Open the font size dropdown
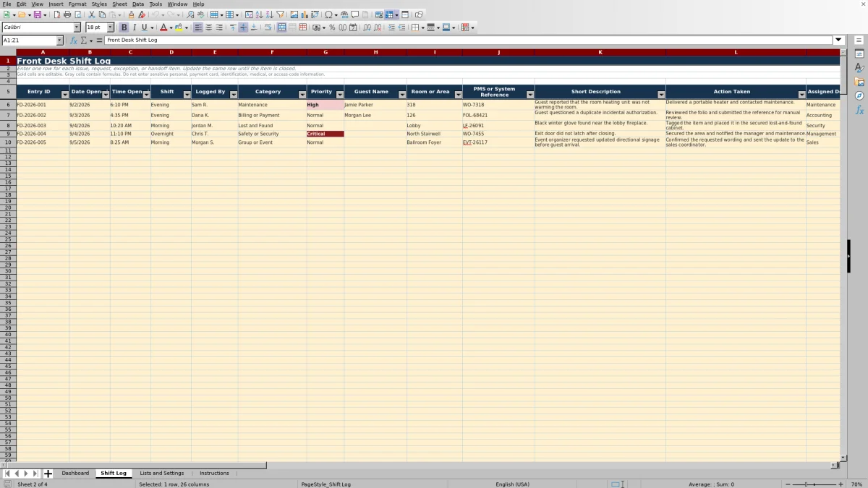 click(110, 27)
